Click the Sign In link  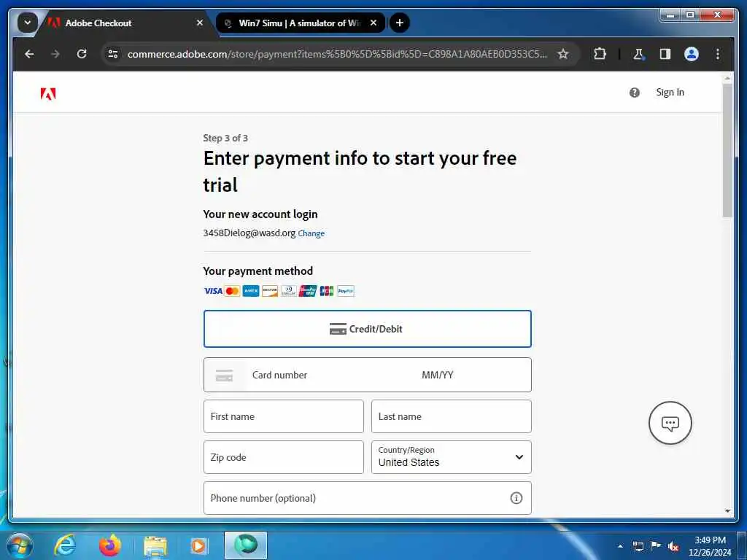(670, 93)
